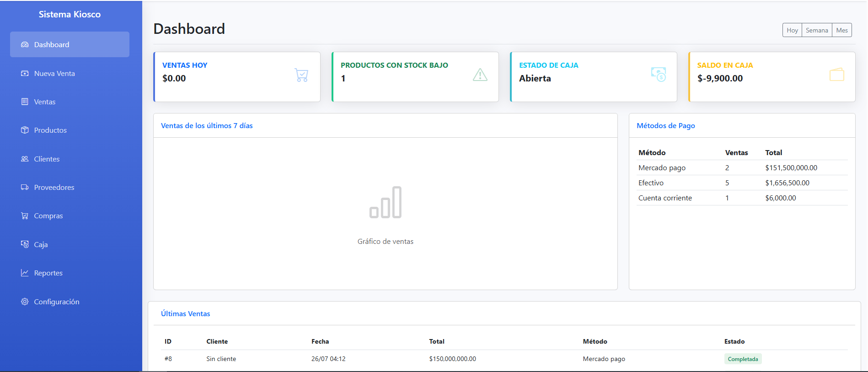
Task: Click date 26/07 04:12 cell
Action: coord(328,359)
